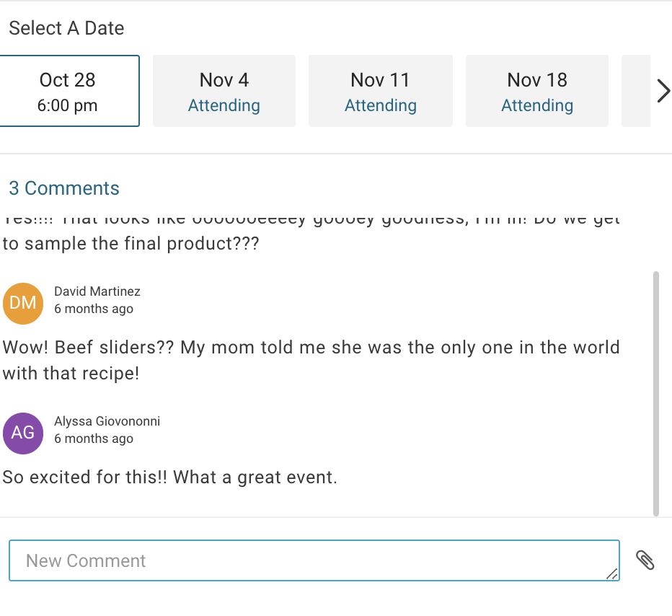Click the "So excited for this" comment text
672x616 pixels.
coord(170,478)
